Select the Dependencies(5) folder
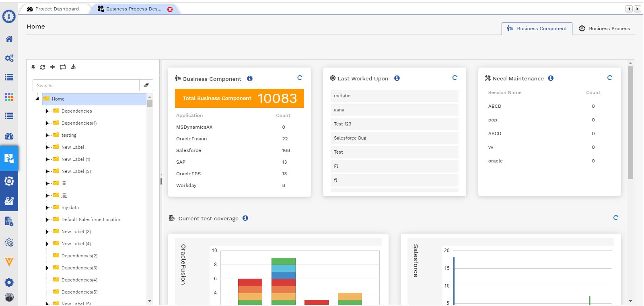This screenshot has height=306, width=644. (79, 292)
